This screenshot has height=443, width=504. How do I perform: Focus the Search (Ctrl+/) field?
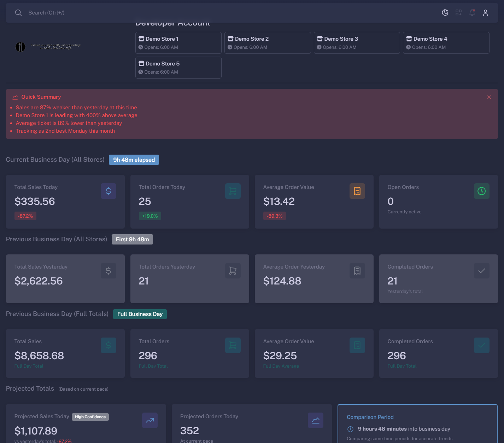tap(141, 13)
